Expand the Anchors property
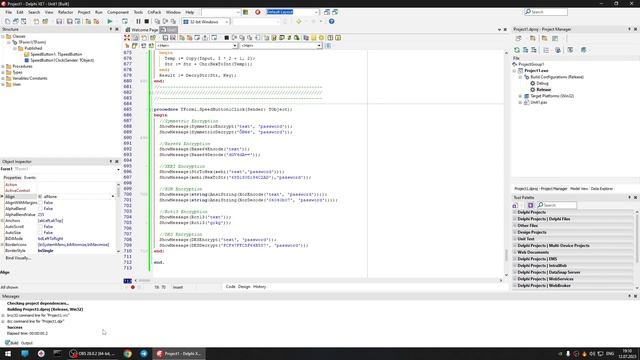Screen dimensions: 640x360 pyautogui.click(x=2, y=220)
